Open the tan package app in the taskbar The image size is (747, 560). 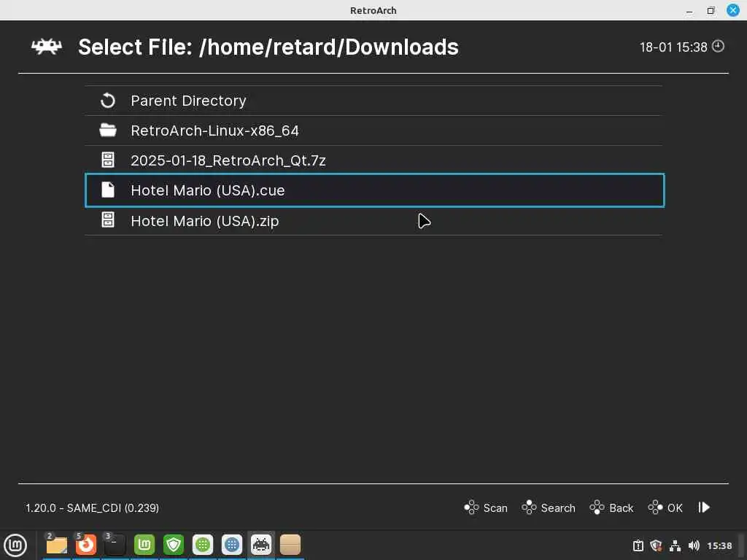tap(290, 545)
